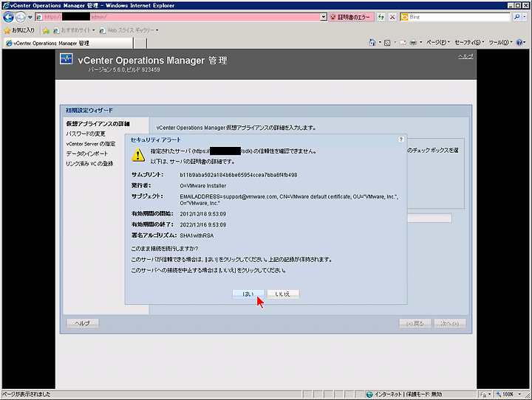532x400 pixels.
Task: Open recent pages dropdown next to Forward
Action: point(30,17)
